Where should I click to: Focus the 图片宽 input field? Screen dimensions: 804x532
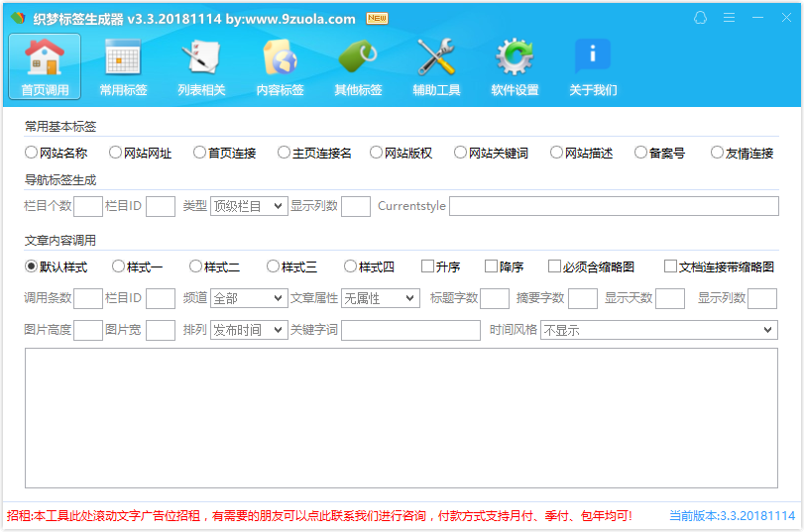(x=161, y=330)
